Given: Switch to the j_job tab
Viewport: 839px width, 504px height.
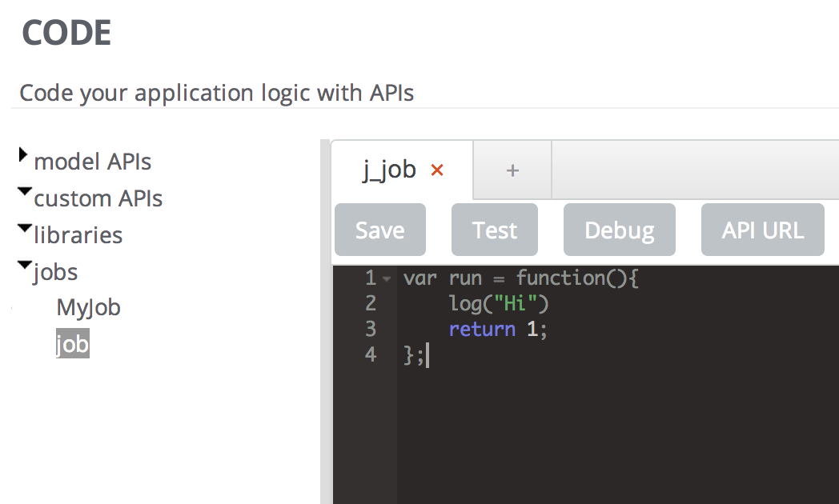Looking at the screenshot, I should pyautogui.click(x=389, y=170).
